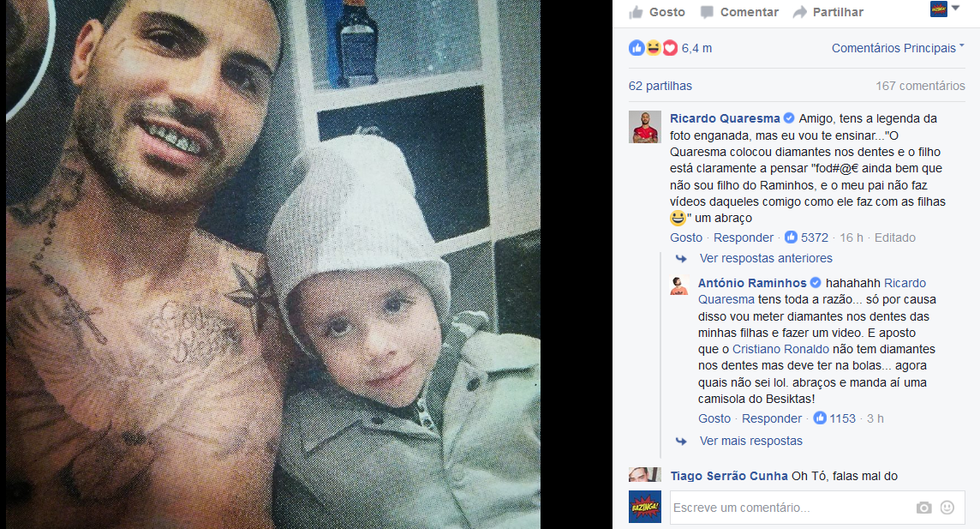Like António Raminhos's reply via Gosto
This screenshot has width=980, height=529.
(x=714, y=418)
